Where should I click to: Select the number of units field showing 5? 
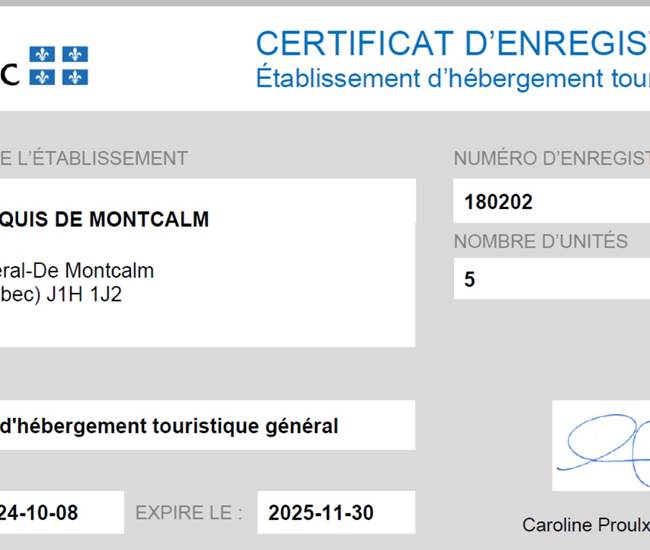(x=551, y=279)
